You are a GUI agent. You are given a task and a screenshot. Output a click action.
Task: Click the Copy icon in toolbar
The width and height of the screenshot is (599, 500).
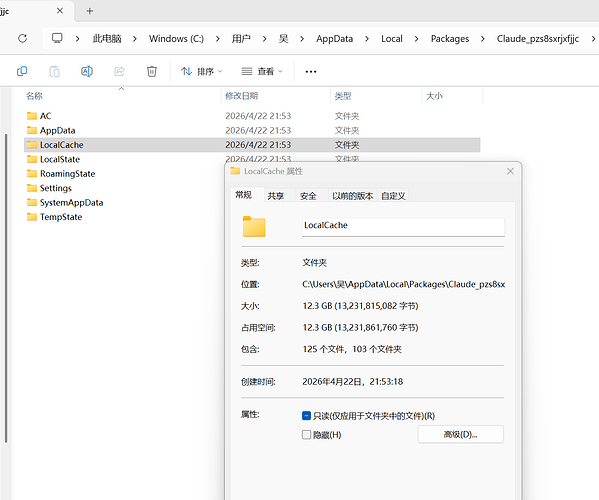click(22, 71)
